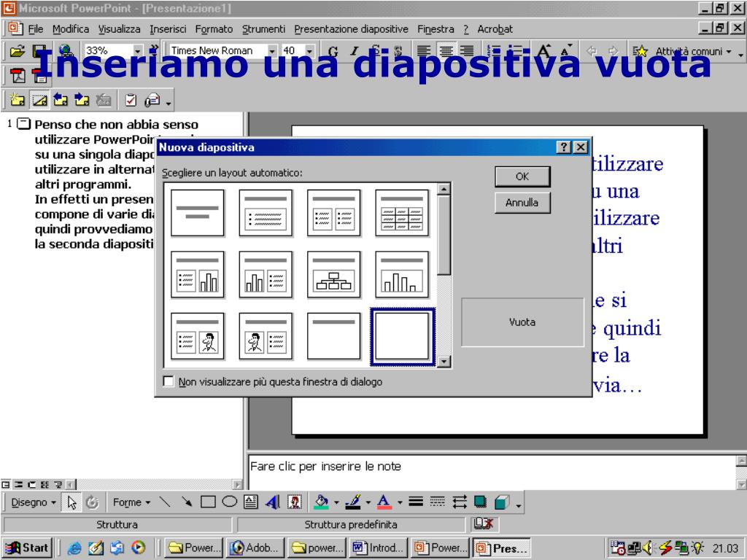Start Slide Show view button

pyautogui.click(x=58, y=485)
